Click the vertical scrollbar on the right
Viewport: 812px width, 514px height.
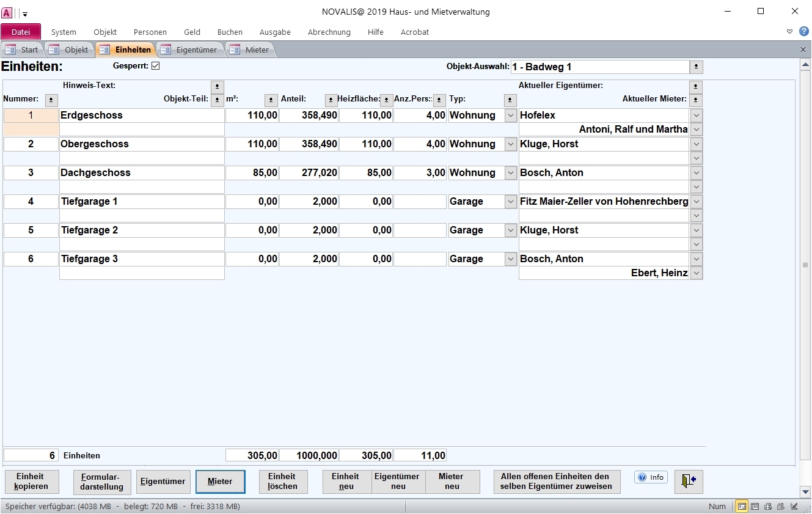point(805,265)
